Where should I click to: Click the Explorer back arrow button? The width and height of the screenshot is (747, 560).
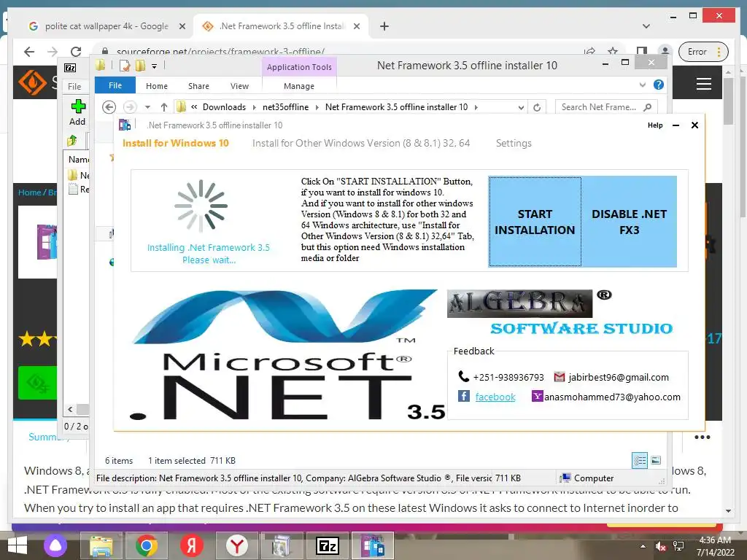point(109,107)
